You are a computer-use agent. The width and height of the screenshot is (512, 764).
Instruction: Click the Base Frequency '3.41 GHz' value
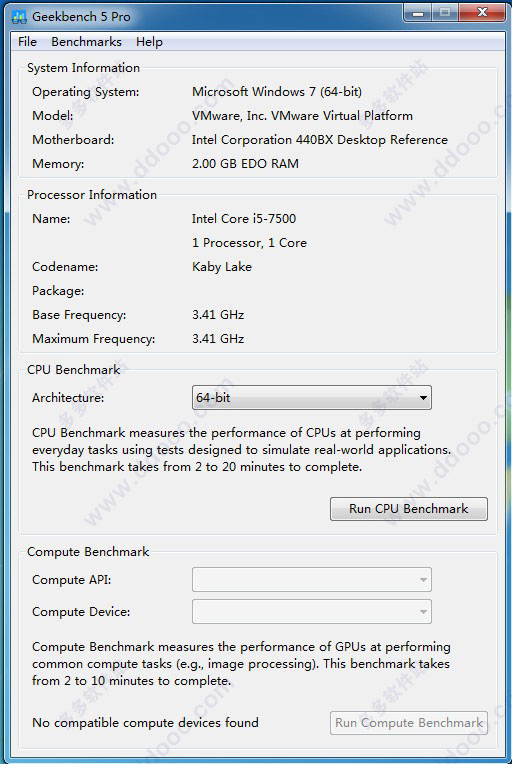218,315
